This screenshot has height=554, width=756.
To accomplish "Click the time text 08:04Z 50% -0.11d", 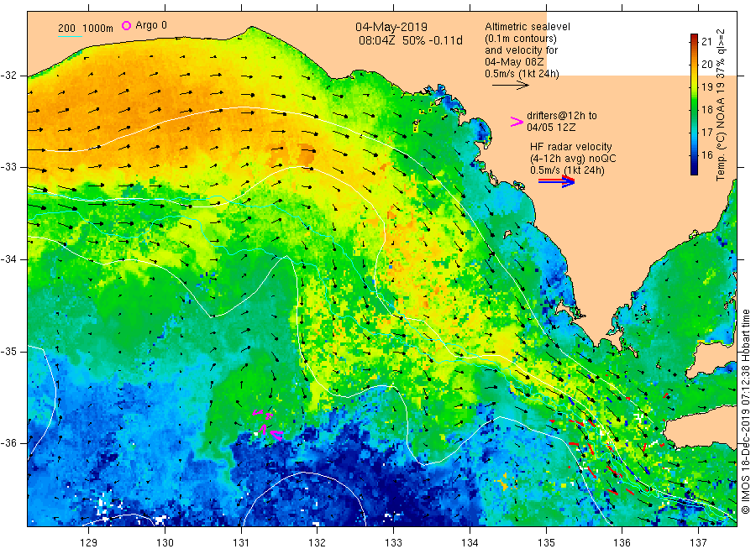I will point(410,40).
